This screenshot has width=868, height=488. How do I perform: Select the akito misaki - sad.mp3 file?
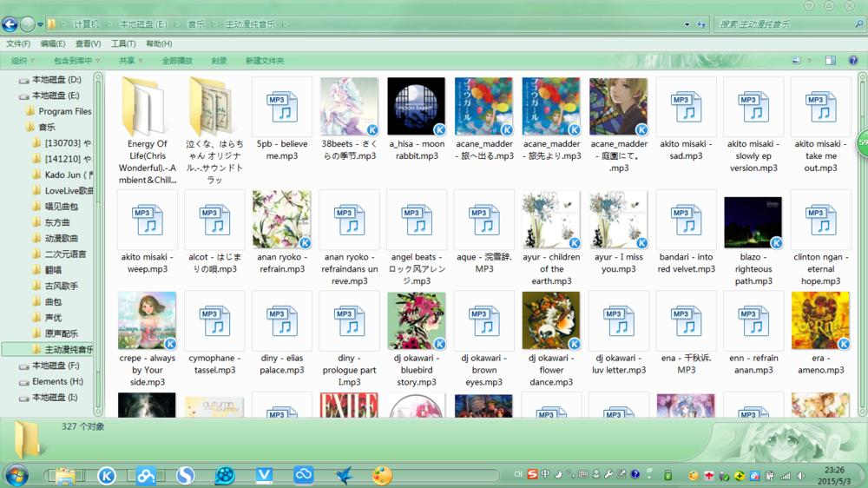(686, 119)
